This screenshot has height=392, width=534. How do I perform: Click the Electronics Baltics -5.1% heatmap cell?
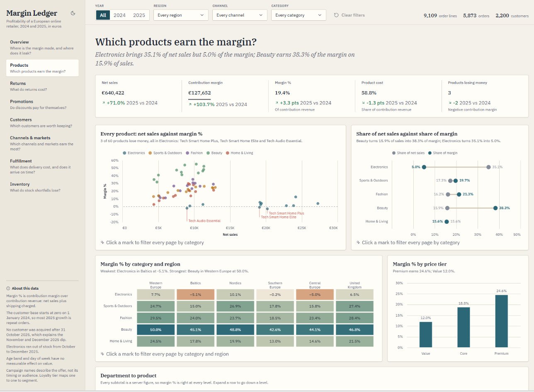(x=195, y=294)
